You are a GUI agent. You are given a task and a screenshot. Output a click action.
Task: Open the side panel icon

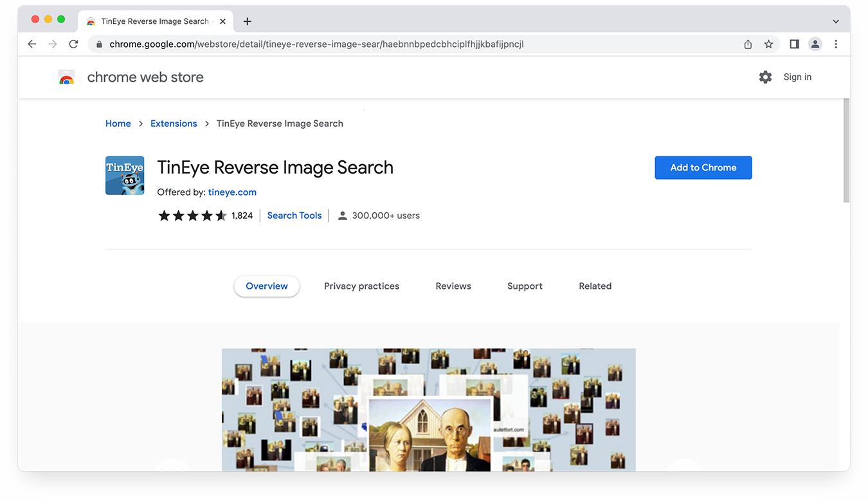click(x=795, y=44)
